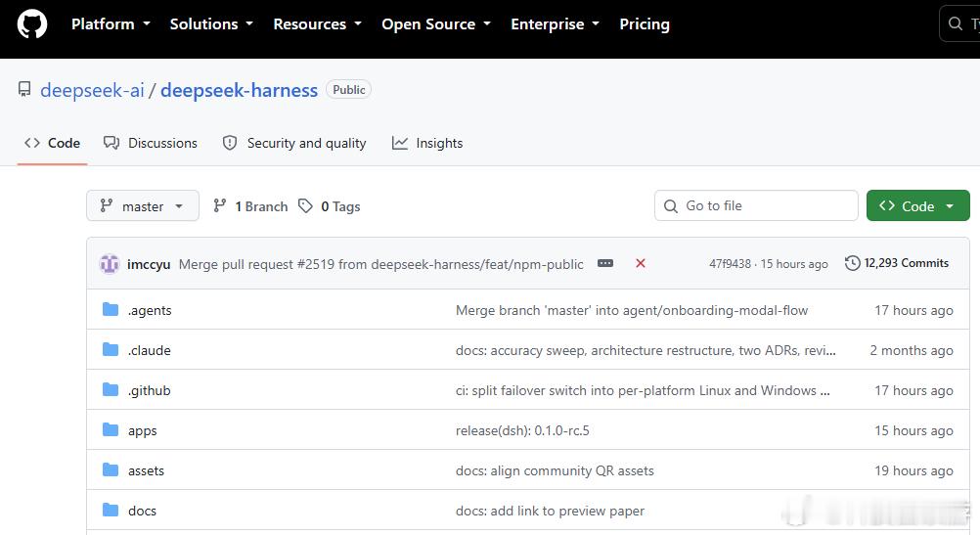Screen dimensions: 980x535
Task: Open the green Code dropdown button
Action: (x=917, y=205)
